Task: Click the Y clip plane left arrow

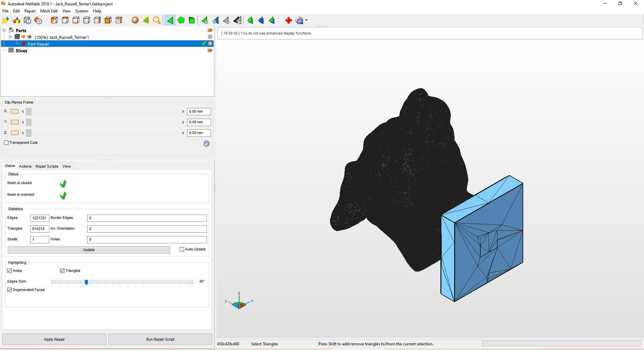Action: coord(23,122)
